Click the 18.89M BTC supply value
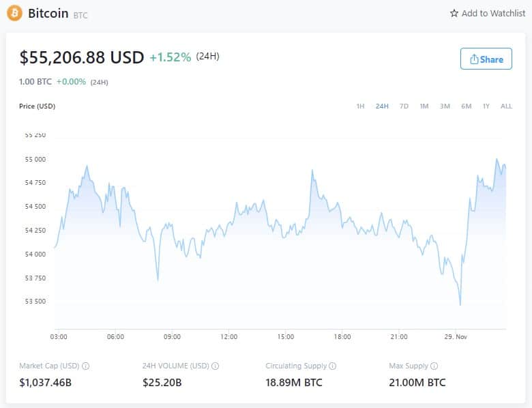532x408 pixels. (x=294, y=383)
